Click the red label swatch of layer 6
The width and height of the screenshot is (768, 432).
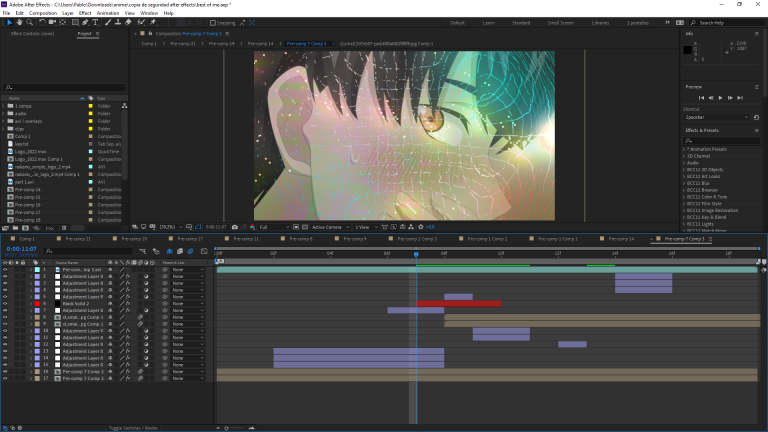(37, 304)
